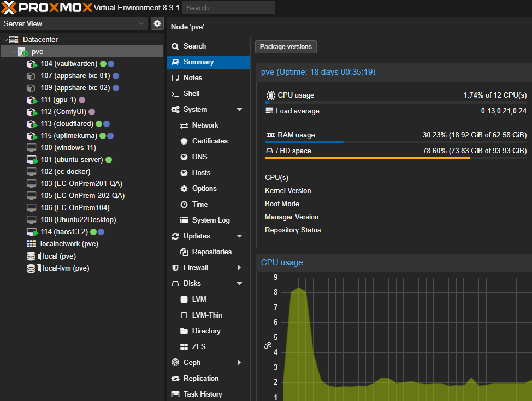The image size is (532, 401).
Task: Click the Certificates icon
Action: tap(185, 141)
